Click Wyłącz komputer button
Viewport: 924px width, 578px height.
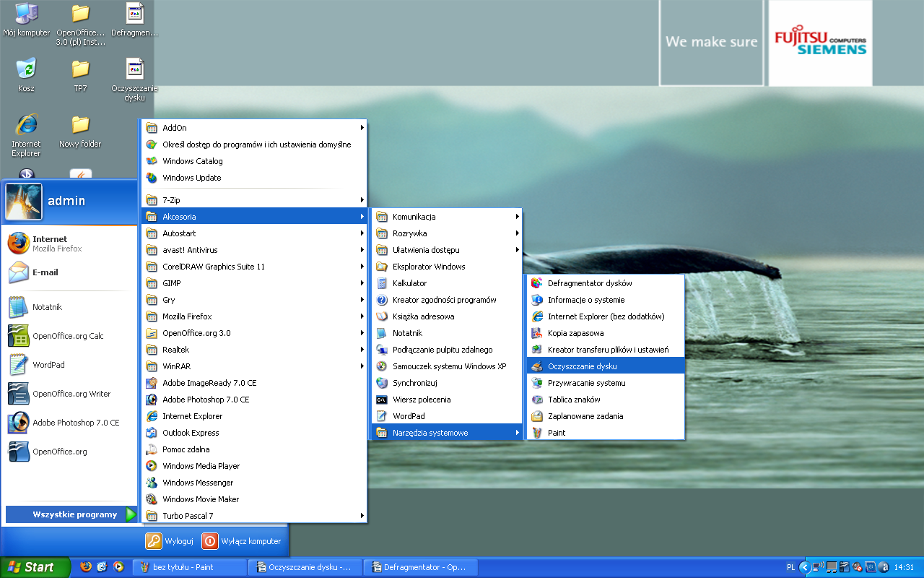point(242,540)
